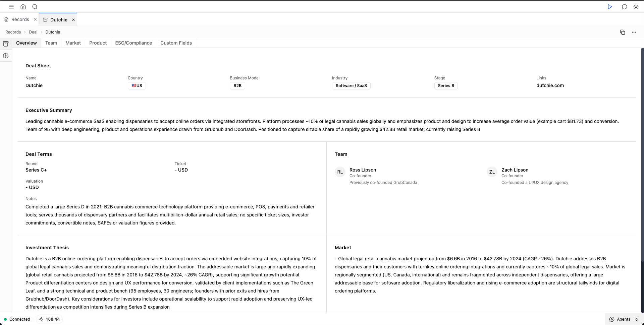Image resolution: width=644 pixels, height=325 pixels.
Task: Open the dutchie.com link
Action: click(x=550, y=85)
